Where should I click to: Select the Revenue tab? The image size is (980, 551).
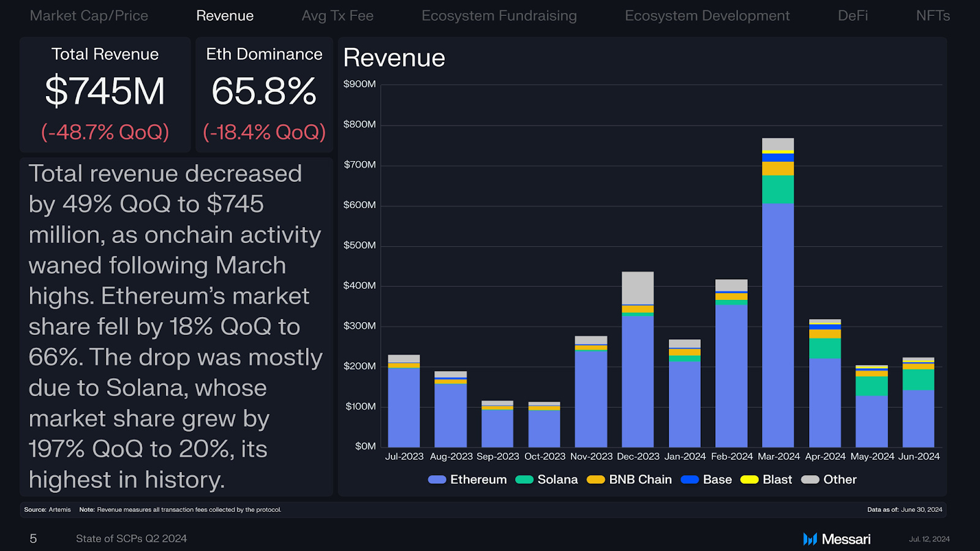click(x=225, y=16)
